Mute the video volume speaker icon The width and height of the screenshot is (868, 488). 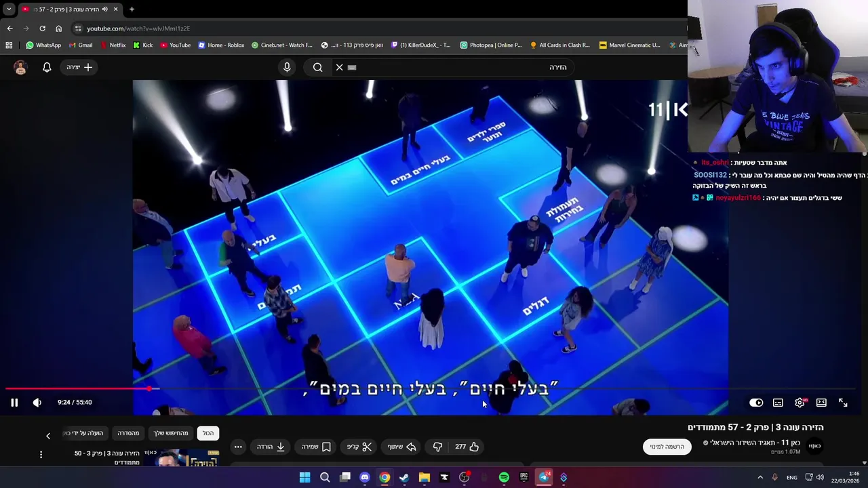[x=37, y=403]
